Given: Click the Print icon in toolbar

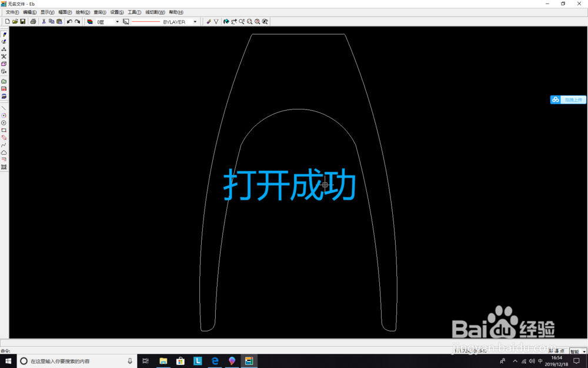Looking at the screenshot, I should click(33, 22).
